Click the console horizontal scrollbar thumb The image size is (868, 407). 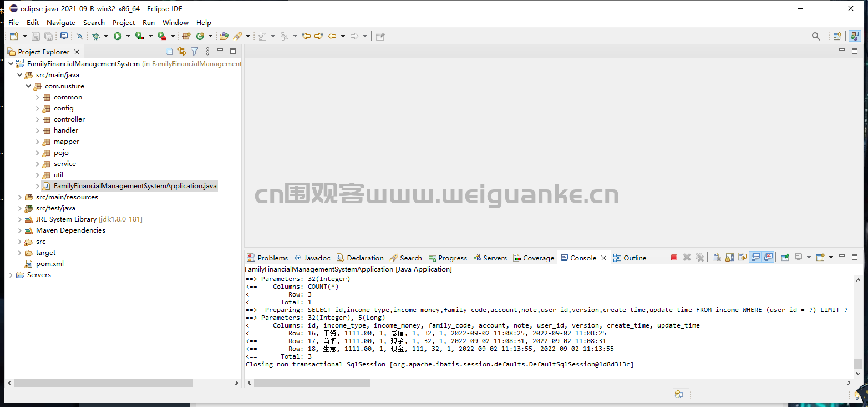312,383
